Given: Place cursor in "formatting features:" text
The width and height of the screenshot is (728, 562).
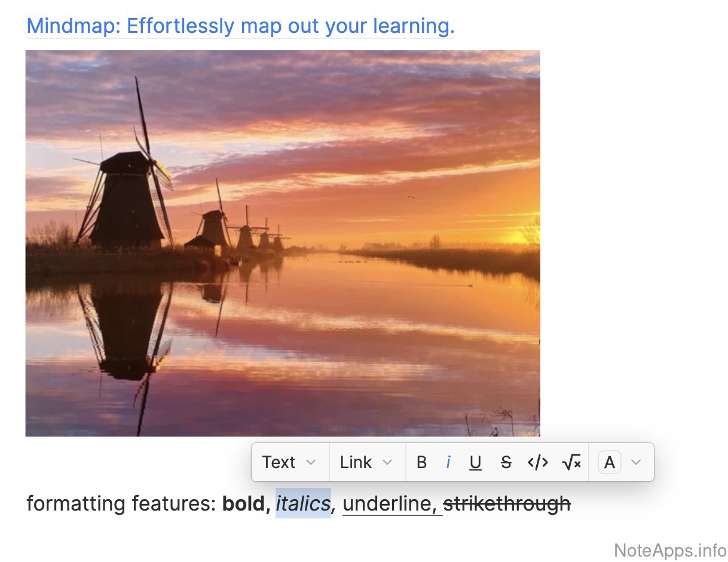Looking at the screenshot, I should [121, 504].
